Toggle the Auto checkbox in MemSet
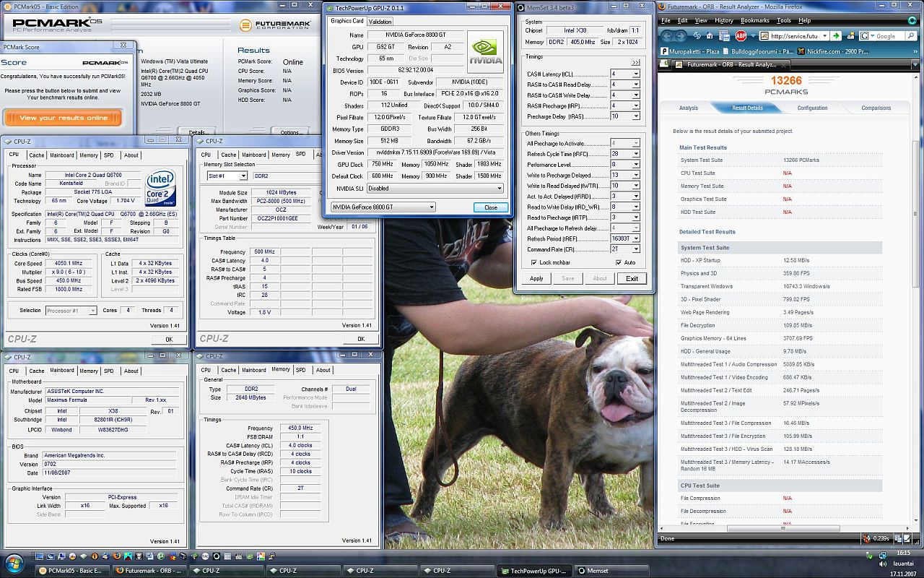 click(619, 263)
